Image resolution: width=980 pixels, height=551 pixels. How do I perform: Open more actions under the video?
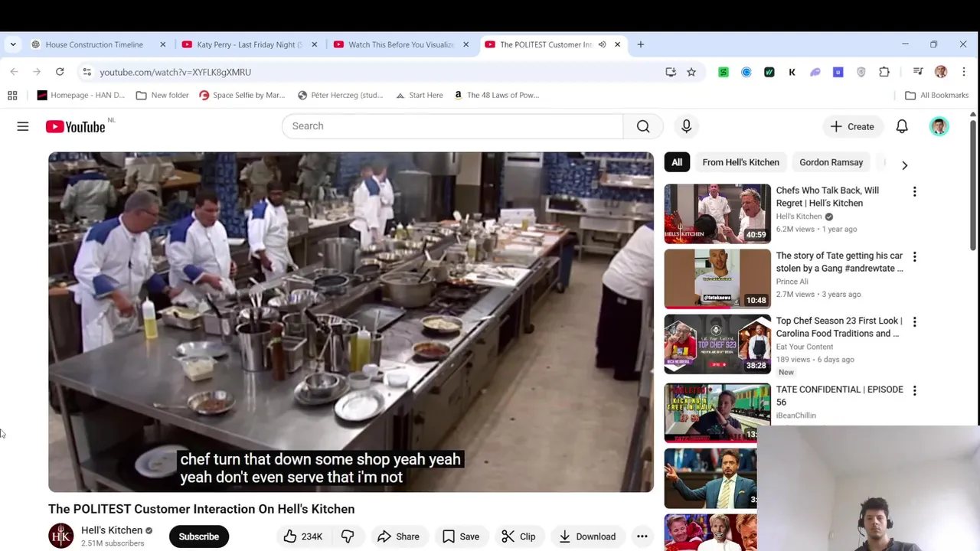pyautogui.click(x=642, y=536)
